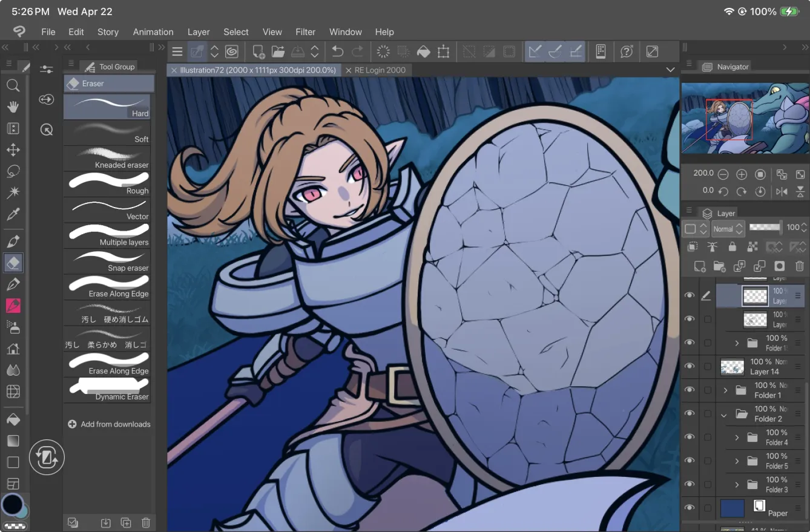Image resolution: width=810 pixels, height=532 pixels.
Task: Select the Blend tool
Action: tap(13, 370)
